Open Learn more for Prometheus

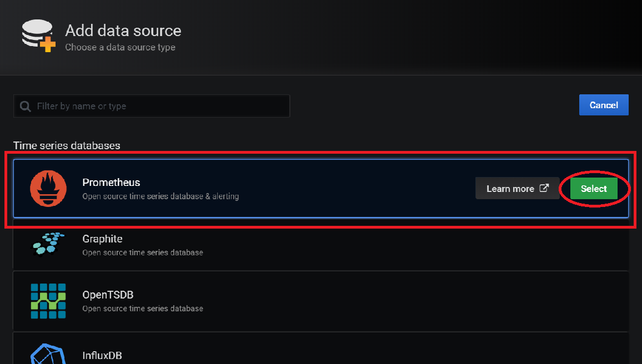click(x=517, y=188)
